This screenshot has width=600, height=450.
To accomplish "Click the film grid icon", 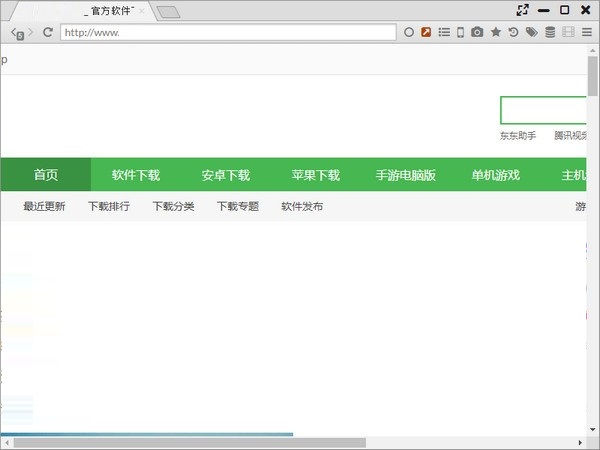I will (568, 32).
